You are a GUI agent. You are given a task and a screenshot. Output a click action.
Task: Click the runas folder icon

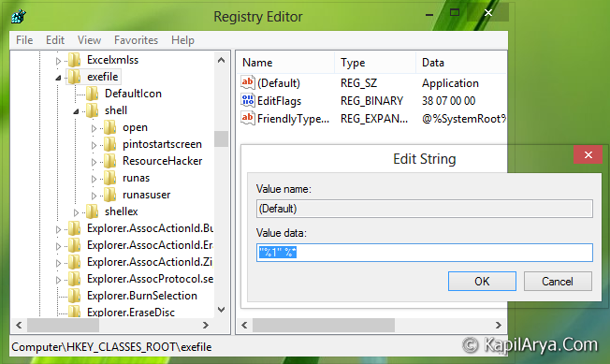point(110,178)
